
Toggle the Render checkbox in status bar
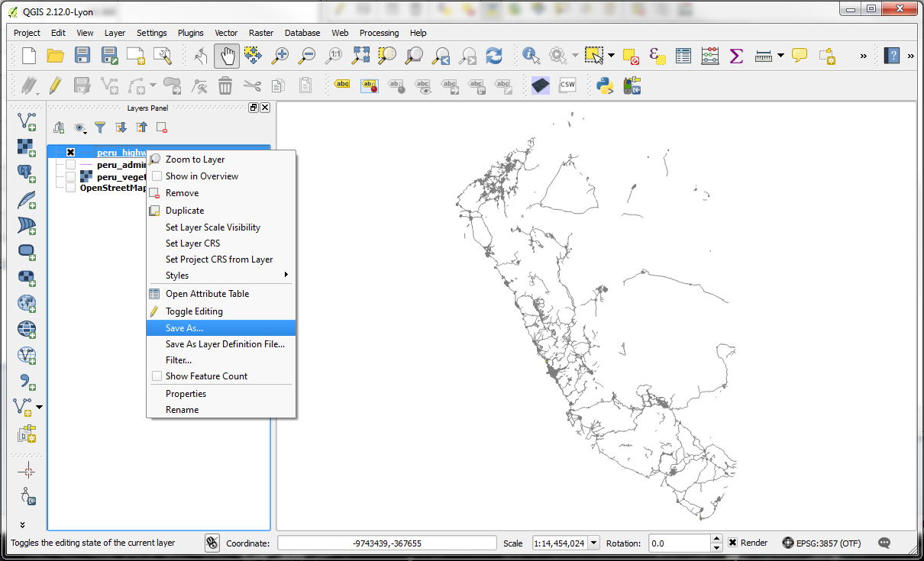[732, 543]
